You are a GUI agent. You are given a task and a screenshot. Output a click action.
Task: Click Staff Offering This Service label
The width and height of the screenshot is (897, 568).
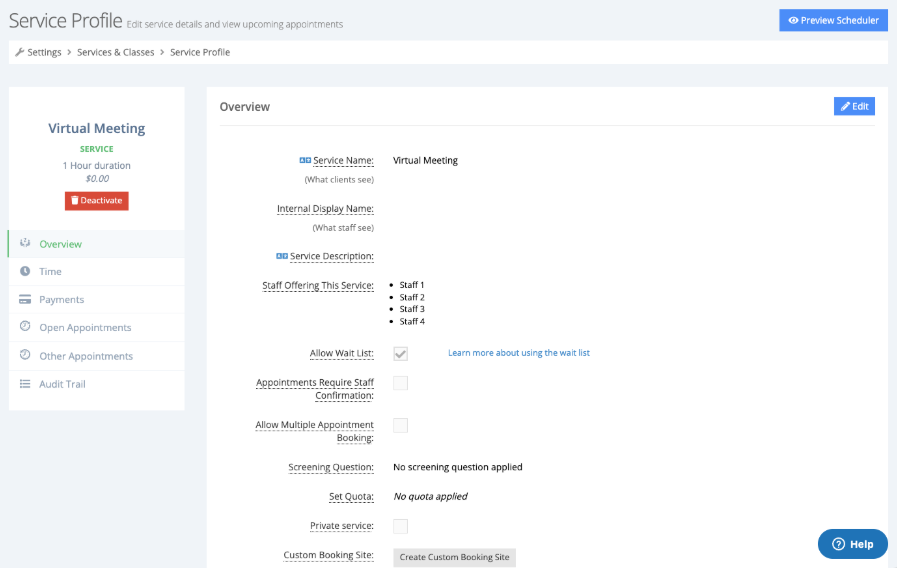318,285
